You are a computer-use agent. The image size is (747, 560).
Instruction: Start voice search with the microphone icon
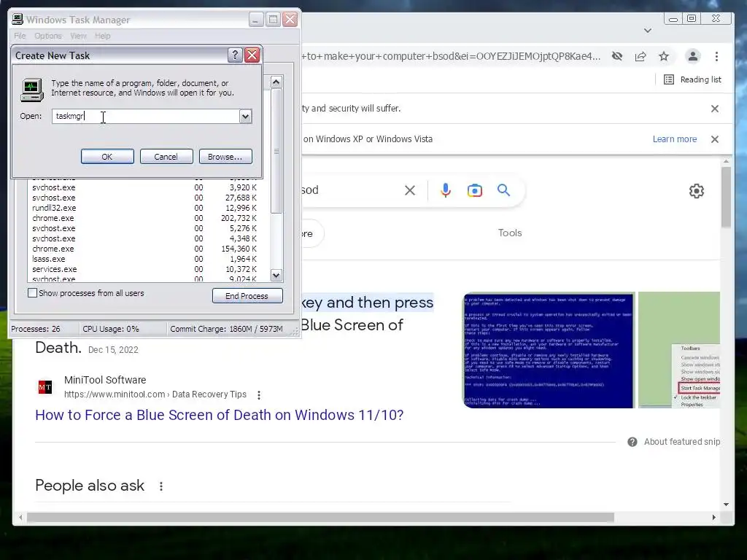[446, 190]
